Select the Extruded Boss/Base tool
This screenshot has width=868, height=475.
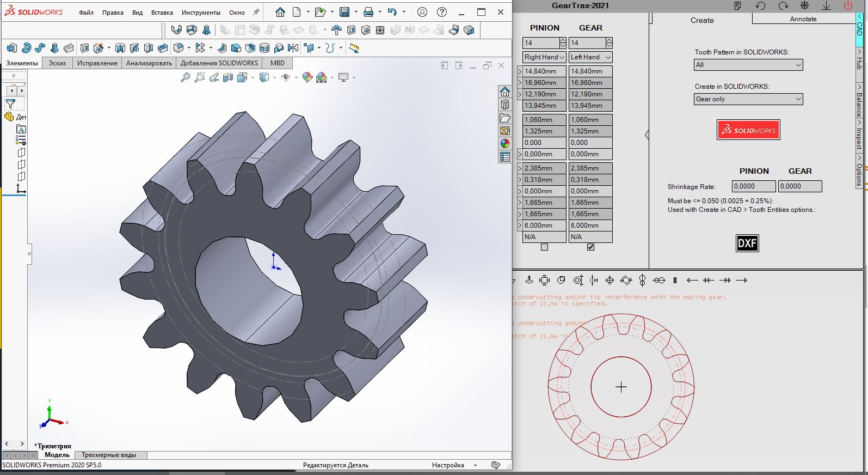(x=12, y=48)
